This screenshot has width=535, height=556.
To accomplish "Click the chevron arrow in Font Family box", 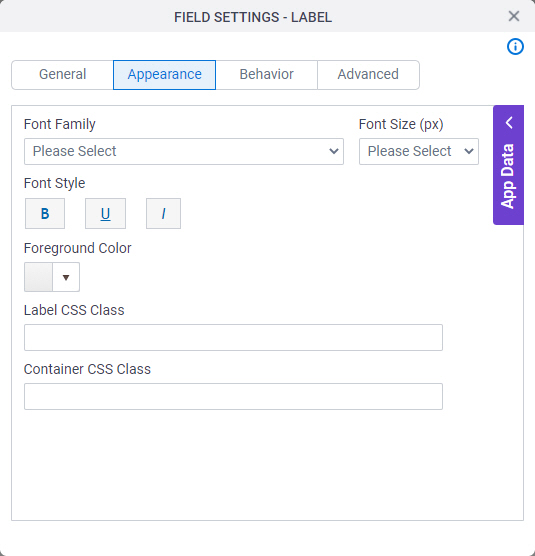I will [334, 151].
